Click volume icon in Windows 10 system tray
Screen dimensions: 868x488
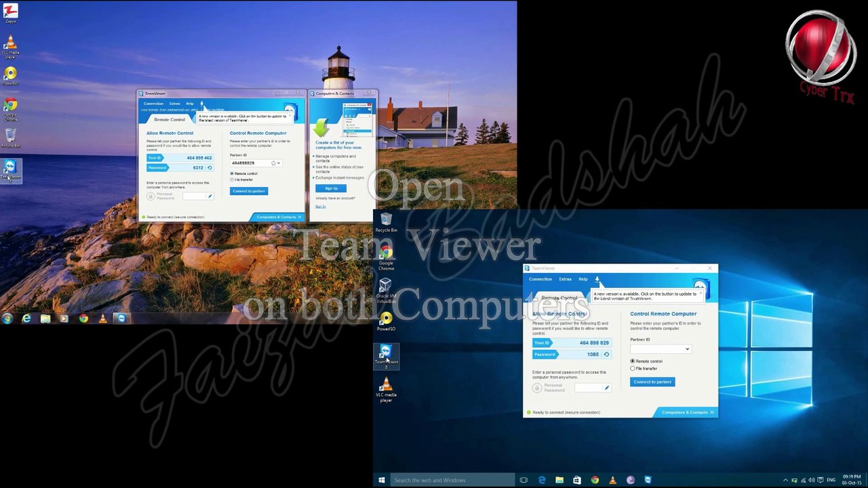(811, 480)
